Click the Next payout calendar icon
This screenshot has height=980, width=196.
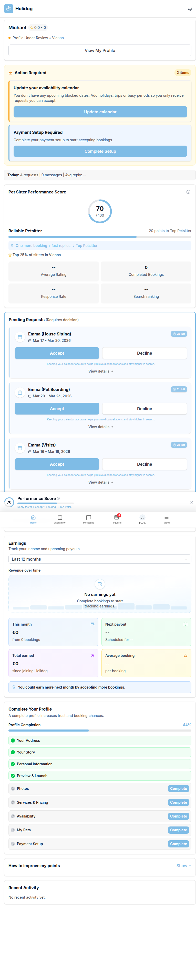click(x=185, y=624)
